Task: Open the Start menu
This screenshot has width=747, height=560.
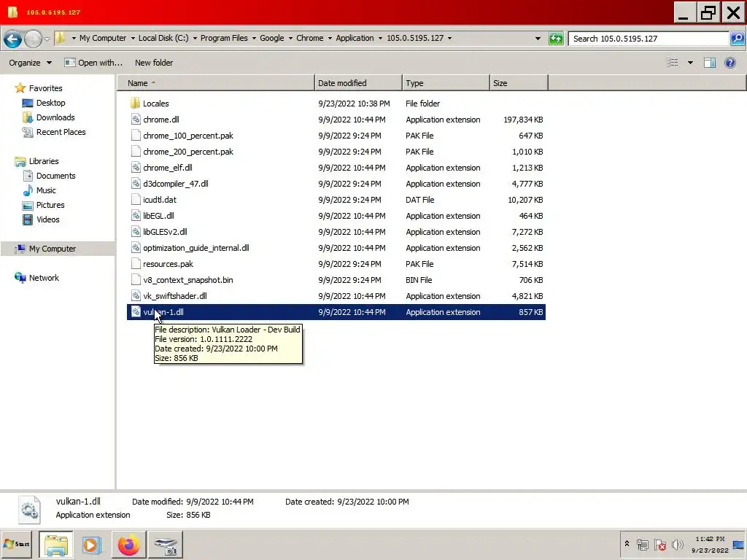Action: pyautogui.click(x=16, y=544)
